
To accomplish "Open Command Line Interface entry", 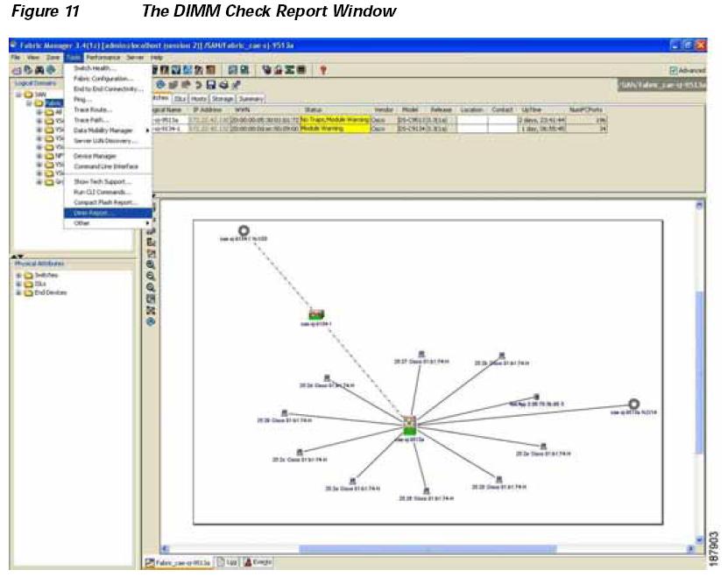I will point(108,166).
